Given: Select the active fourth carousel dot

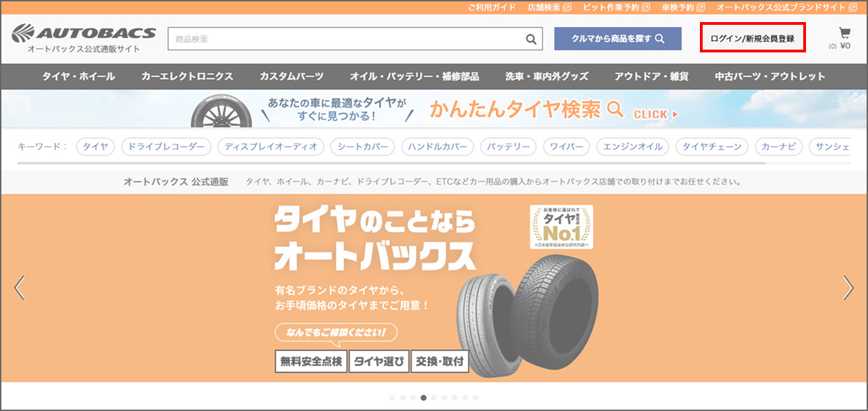Looking at the screenshot, I should coord(424,398).
